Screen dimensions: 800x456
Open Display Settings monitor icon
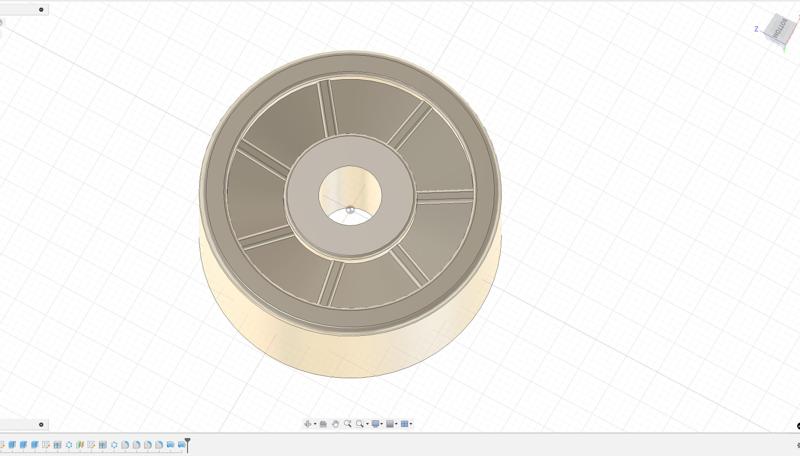(376, 424)
